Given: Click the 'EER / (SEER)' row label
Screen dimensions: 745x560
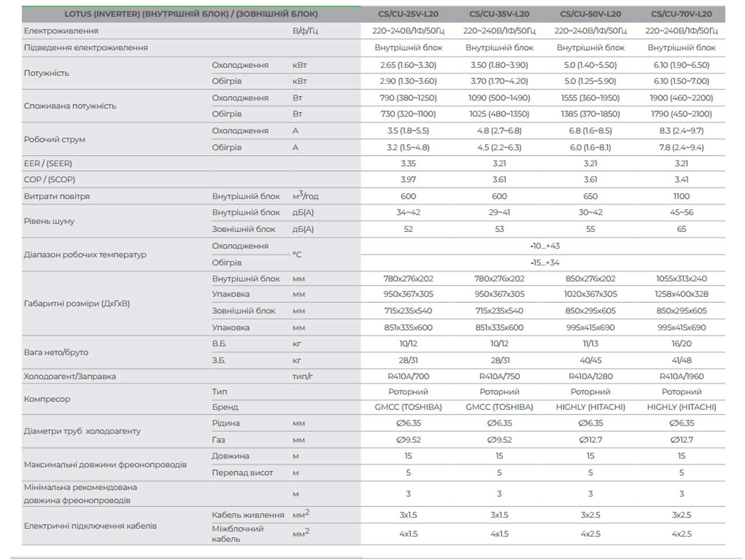Looking at the screenshot, I should (x=48, y=163).
